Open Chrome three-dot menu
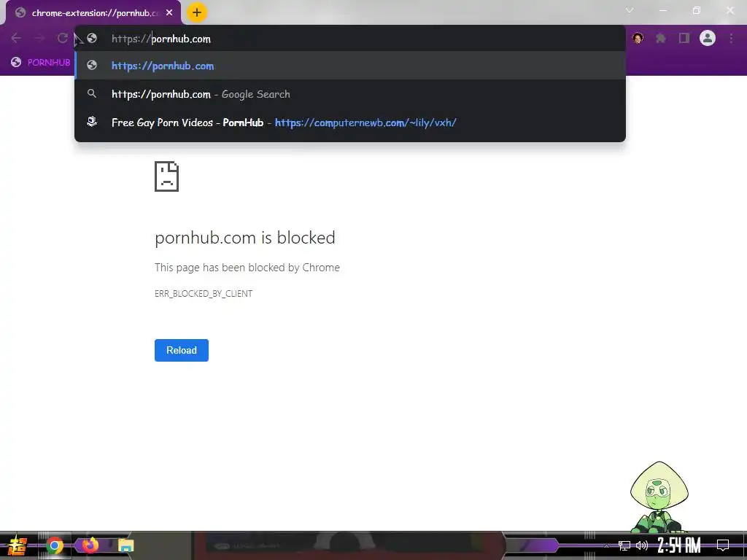 (731, 38)
